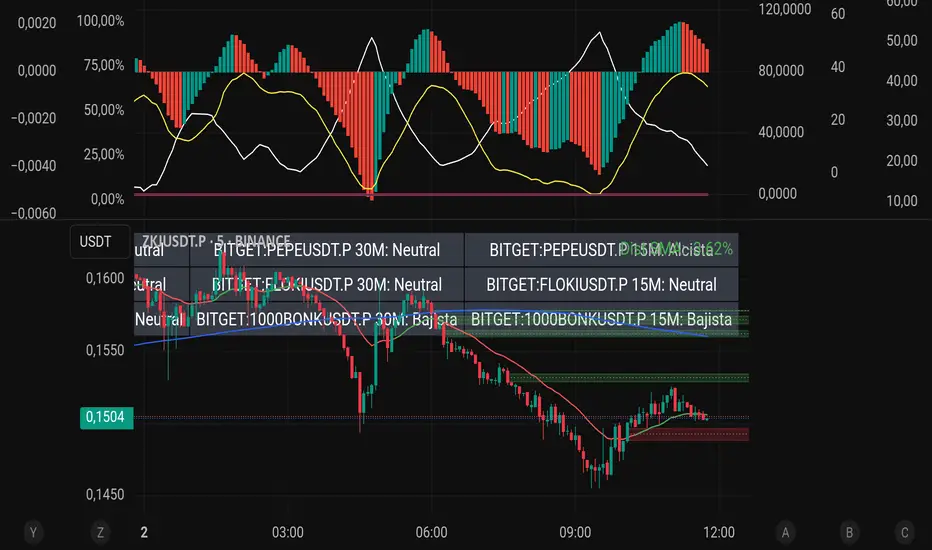This screenshot has width=932, height=550.
Task: Click the PEPEUSDT.P 30M Neutral cell
Action: click(327, 250)
